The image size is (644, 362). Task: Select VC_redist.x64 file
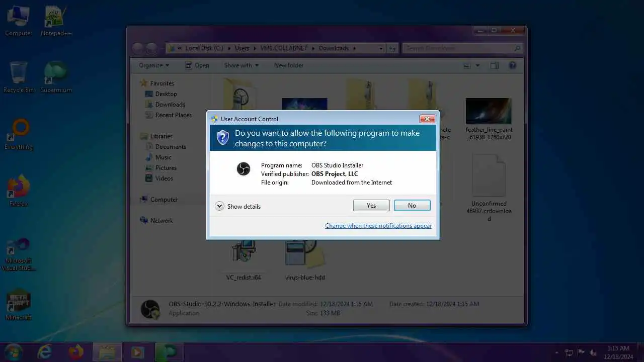pos(244,259)
